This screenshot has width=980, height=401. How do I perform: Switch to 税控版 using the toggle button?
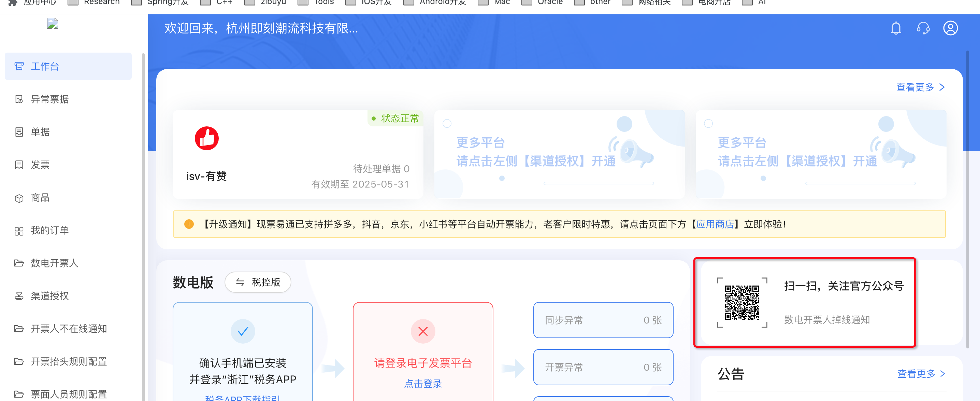(258, 282)
